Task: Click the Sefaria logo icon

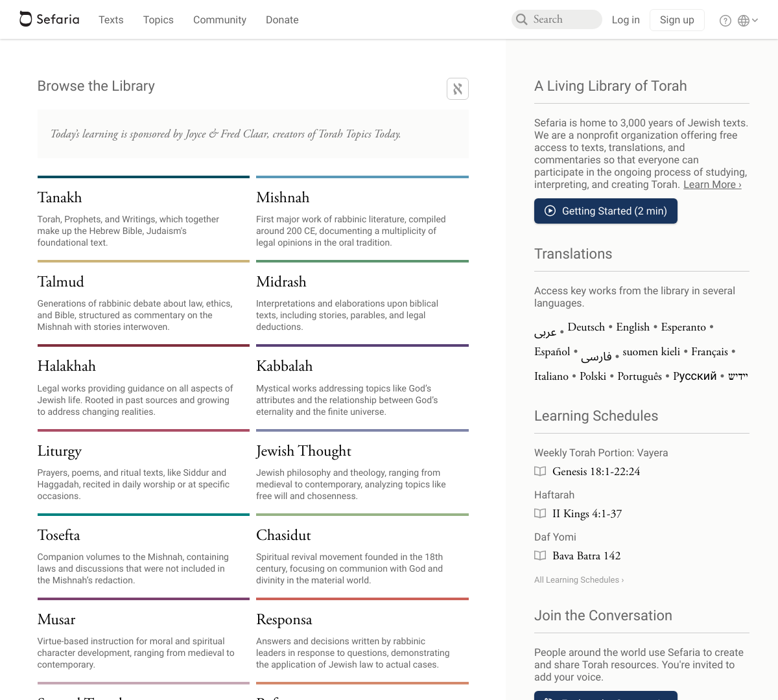Action: 26,19
